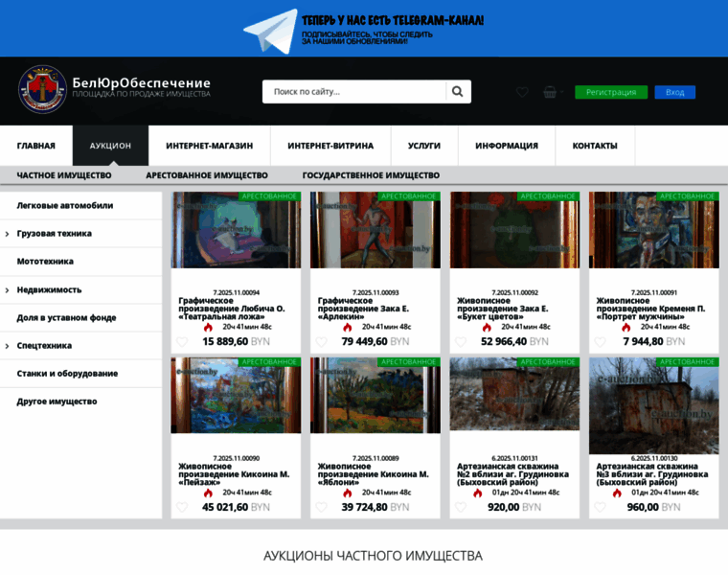728x575 pixels.
Task: Click flame icon on скважина №2 lot
Action: (x=478, y=493)
